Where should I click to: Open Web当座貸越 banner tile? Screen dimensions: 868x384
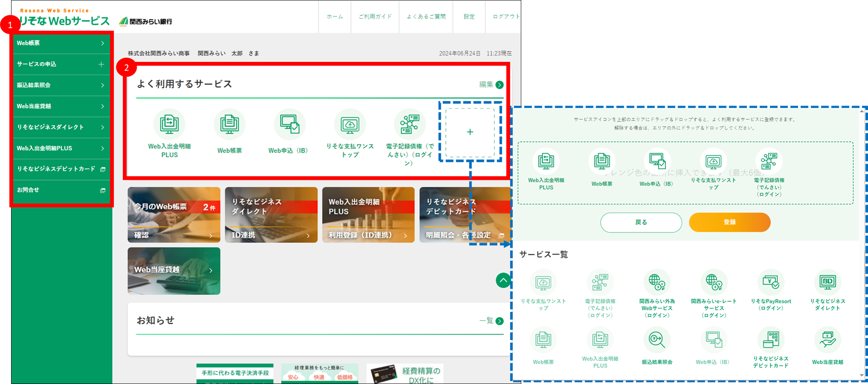(x=174, y=271)
